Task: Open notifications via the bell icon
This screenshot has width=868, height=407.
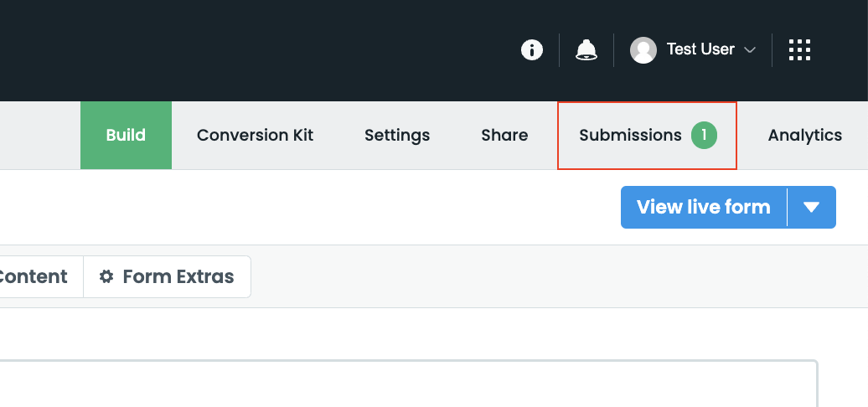Action: 586,50
